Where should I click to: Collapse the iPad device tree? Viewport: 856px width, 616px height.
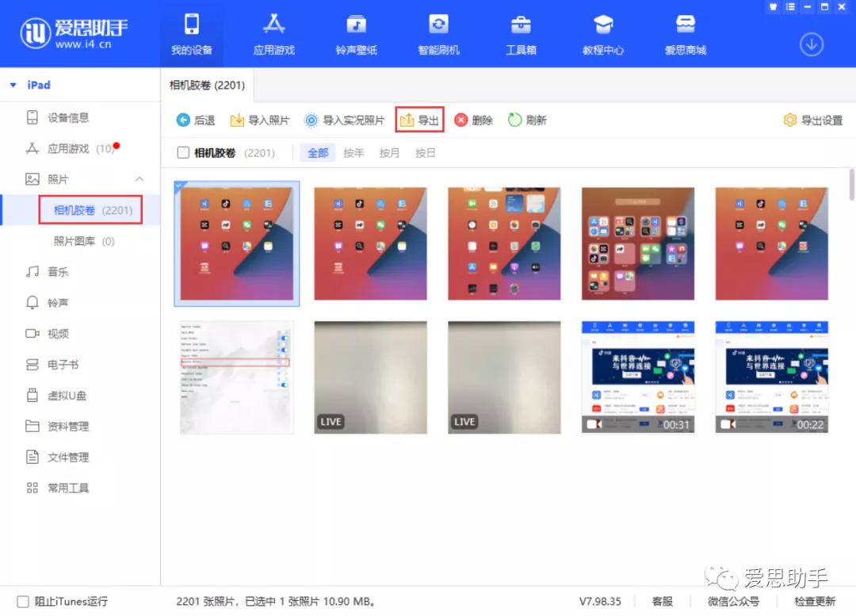pyautogui.click(x=12, y=85)
